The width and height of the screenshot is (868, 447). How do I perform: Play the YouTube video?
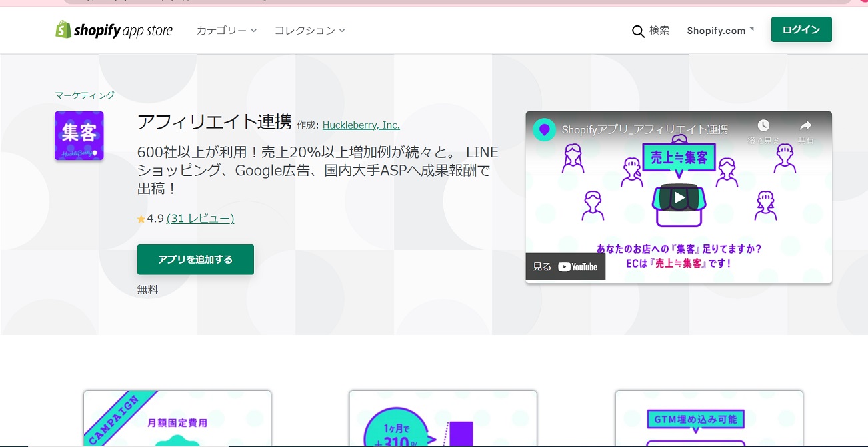tap(678, 197)
